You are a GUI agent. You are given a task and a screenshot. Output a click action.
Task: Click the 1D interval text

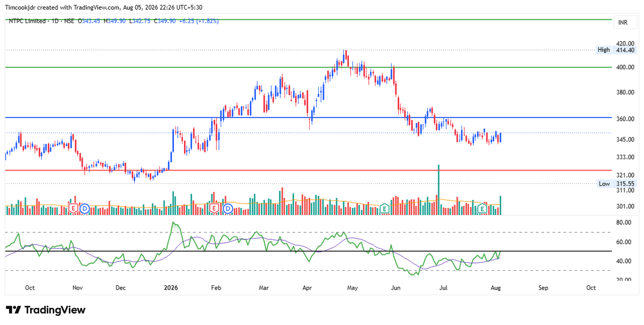(x=54, y=21)
